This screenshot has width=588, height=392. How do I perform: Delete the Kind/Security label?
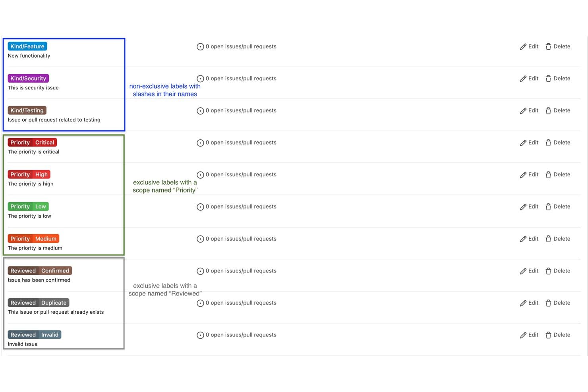tap(557, 79)
